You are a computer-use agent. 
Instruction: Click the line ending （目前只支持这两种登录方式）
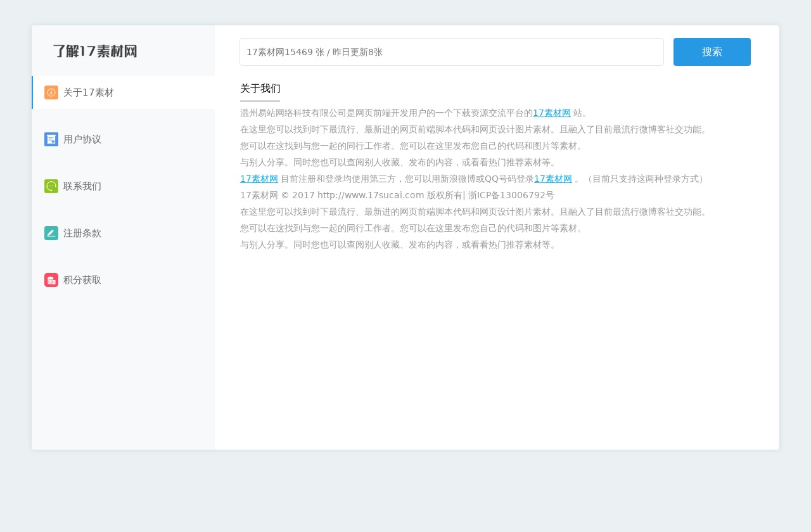474,179
